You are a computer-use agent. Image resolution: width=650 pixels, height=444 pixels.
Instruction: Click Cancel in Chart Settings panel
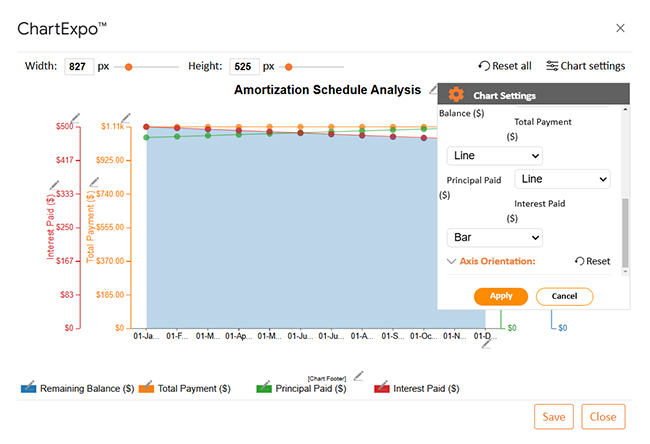pos(564,296)
